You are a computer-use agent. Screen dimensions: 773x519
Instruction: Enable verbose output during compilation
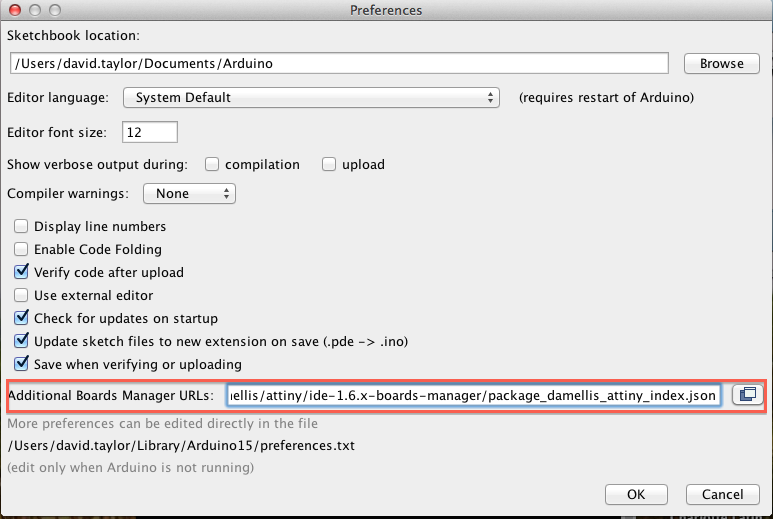(x=212, y=164)
